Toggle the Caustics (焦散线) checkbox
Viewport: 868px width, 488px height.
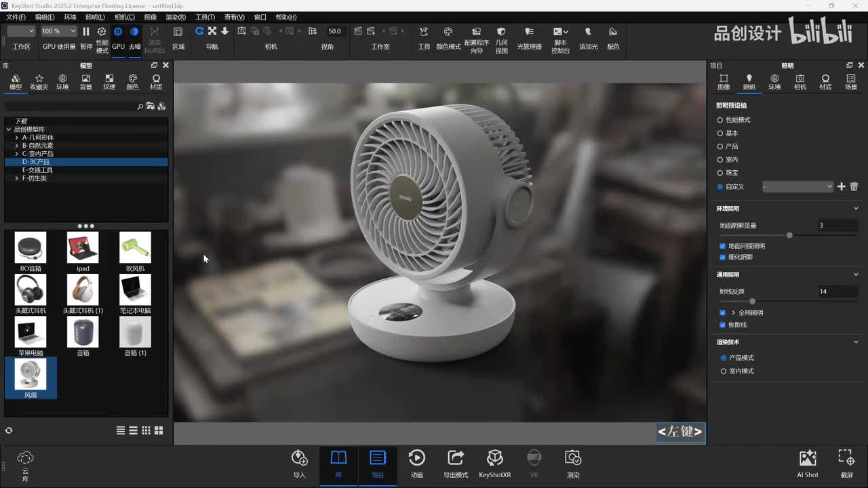click(722, 325)
